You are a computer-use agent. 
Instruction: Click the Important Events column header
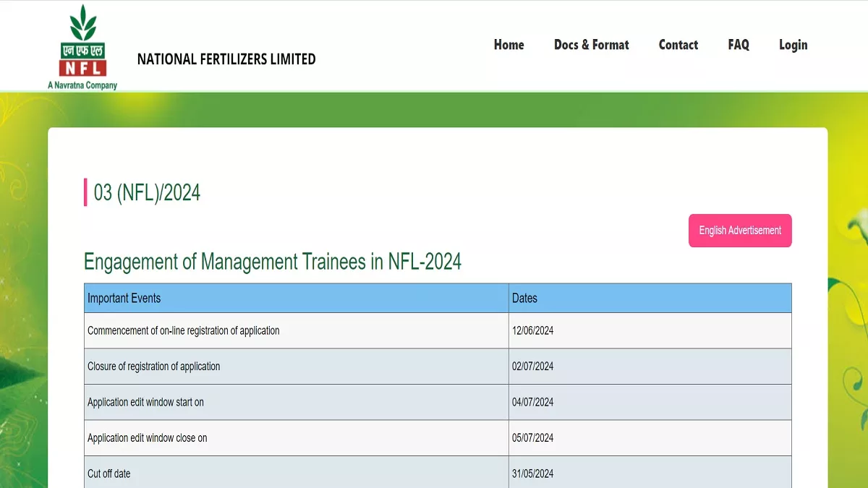pyautogui.click(x=124, y=298)
